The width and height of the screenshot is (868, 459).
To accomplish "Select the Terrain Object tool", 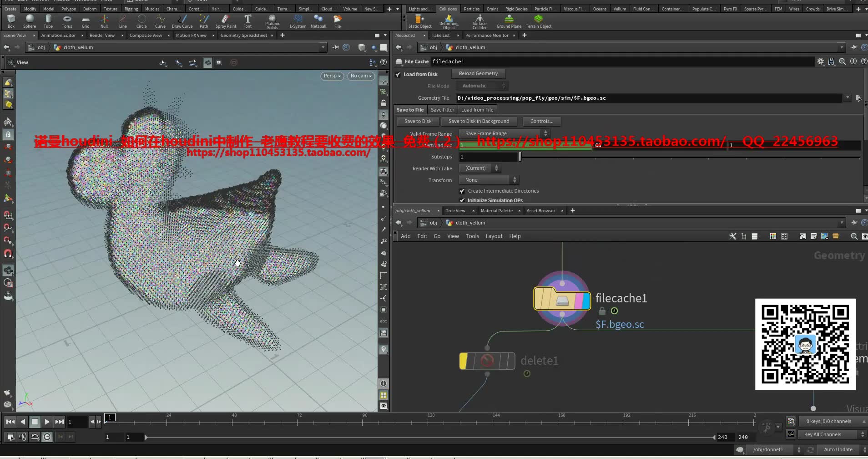I will (x=539, y=21).
